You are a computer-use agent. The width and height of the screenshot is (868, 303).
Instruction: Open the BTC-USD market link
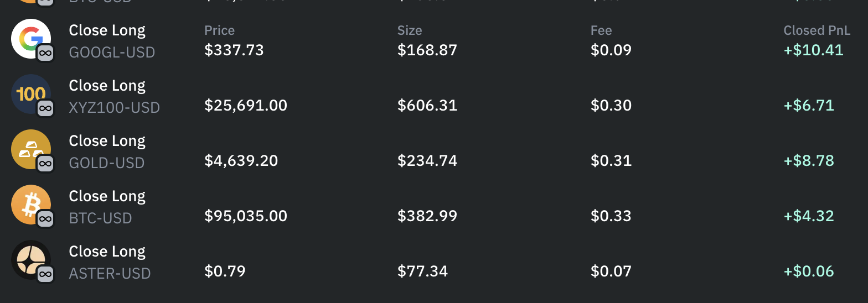[100, 218]
